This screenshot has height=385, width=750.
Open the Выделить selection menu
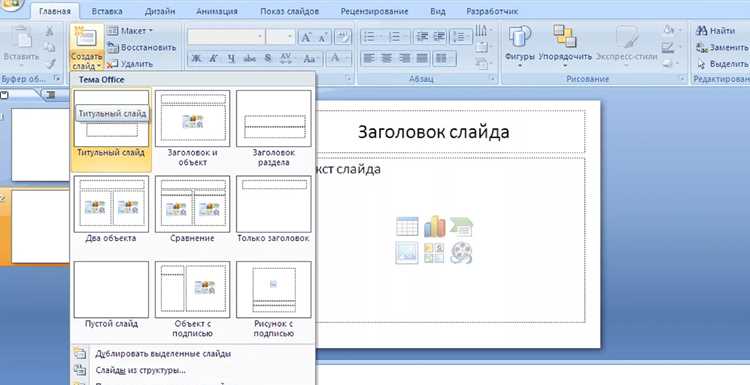722,64
